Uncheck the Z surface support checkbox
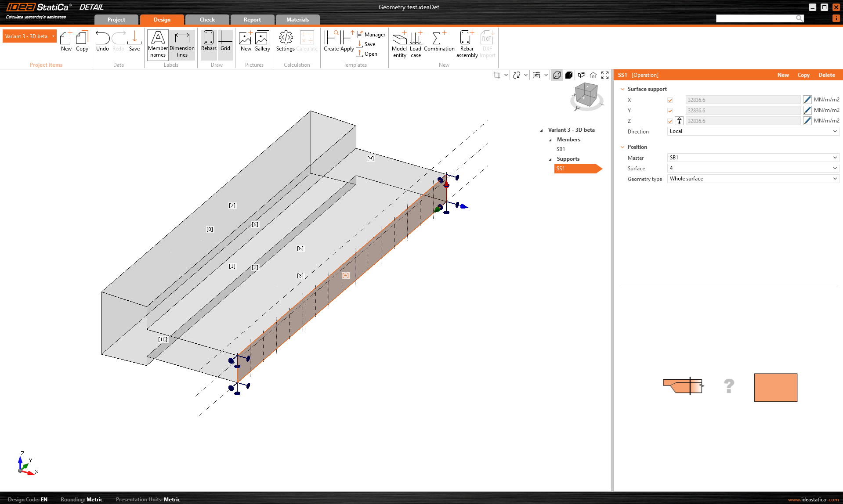Viewport: 843px width, 504px height. pyautogui.click(x=670, y=121)
